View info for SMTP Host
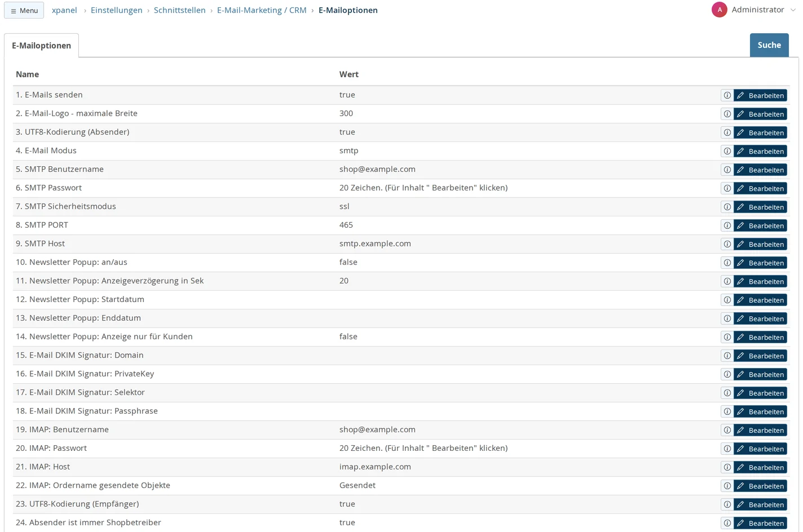This screenshot has height=532, width=803. 727,244
